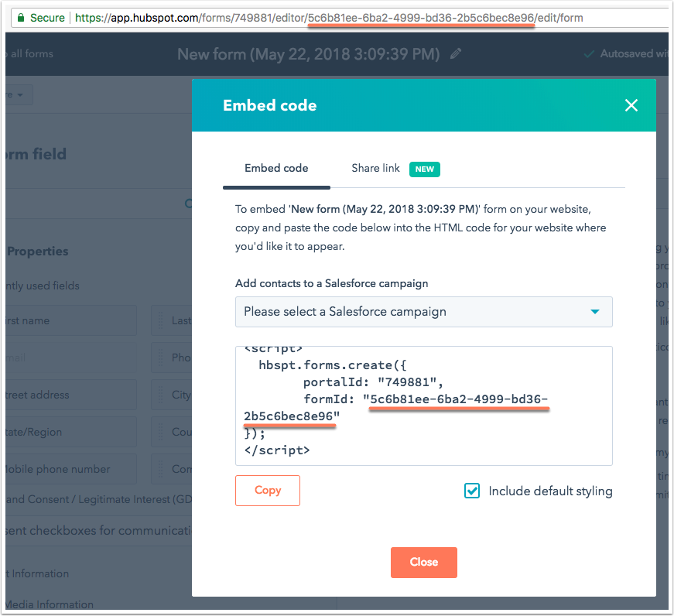Click the form title New form (May 22, 2018 3:09:39 PM) in the header
This screenshot has height=616, width=674.
tap(308, 54)
